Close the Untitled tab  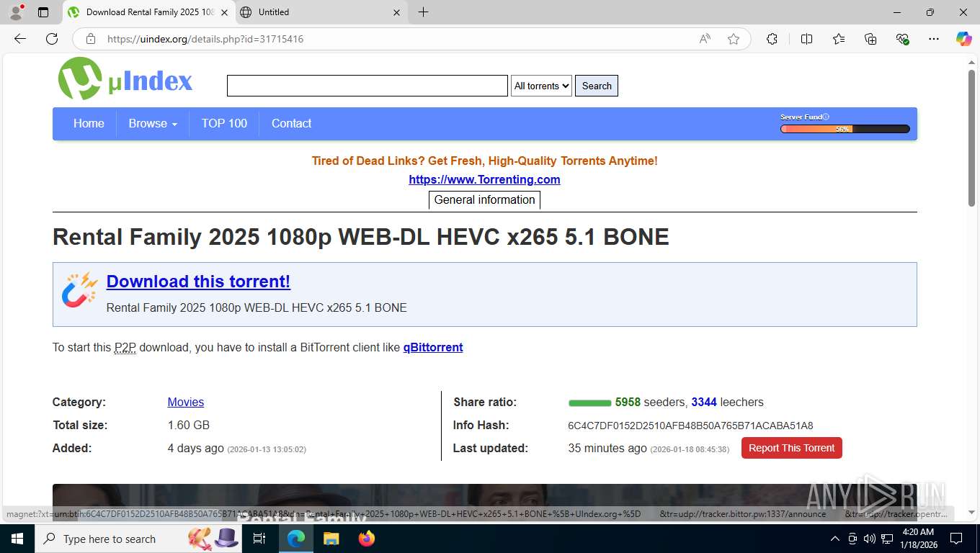(x=397, y=12)
